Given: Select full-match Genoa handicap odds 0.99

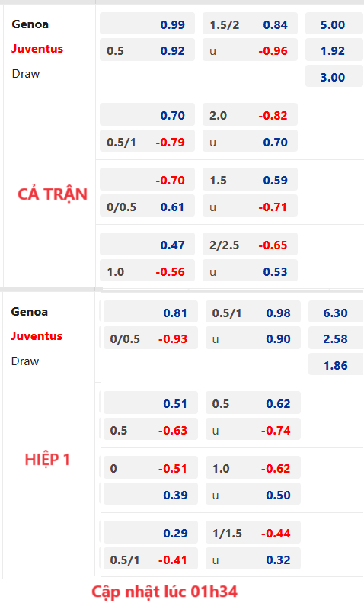Looking at the screenshot, I should pos(148,24).
